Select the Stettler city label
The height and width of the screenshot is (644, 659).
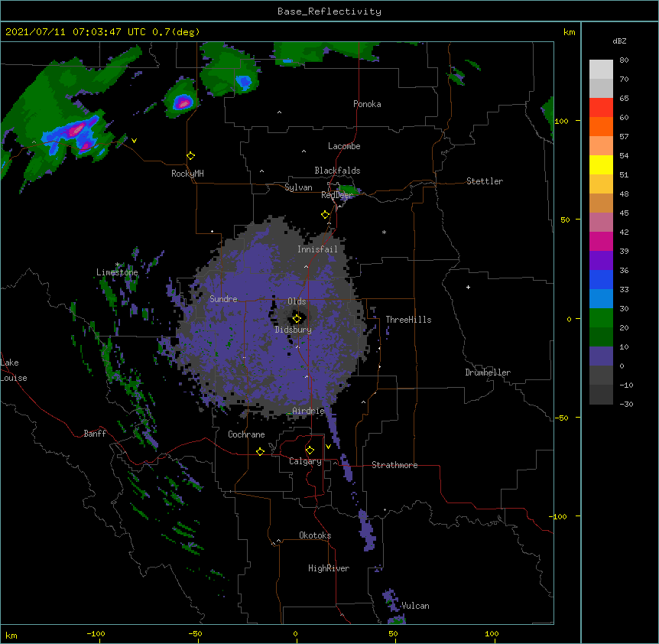485,181
